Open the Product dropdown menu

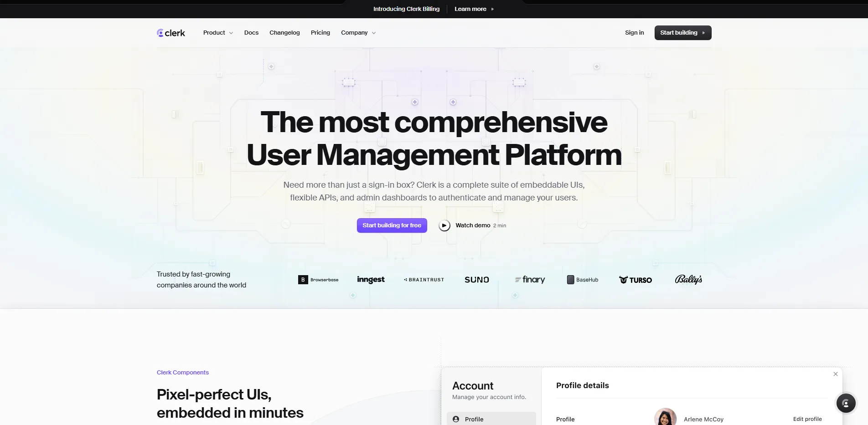pos(217,32)
